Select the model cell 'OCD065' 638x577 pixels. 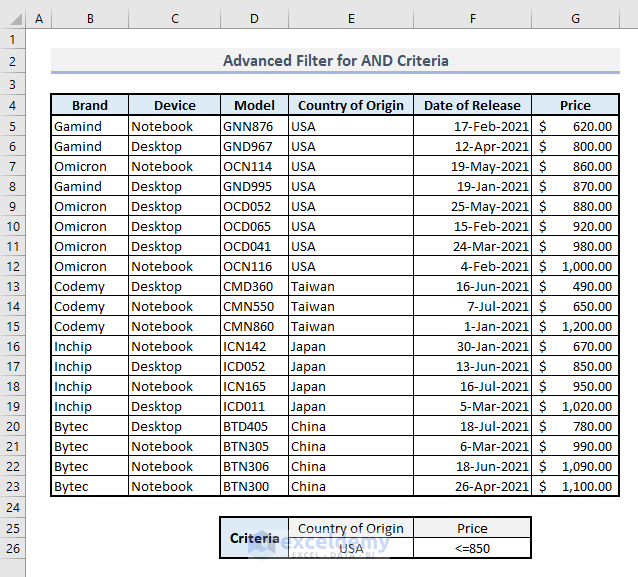click(254, 226)
